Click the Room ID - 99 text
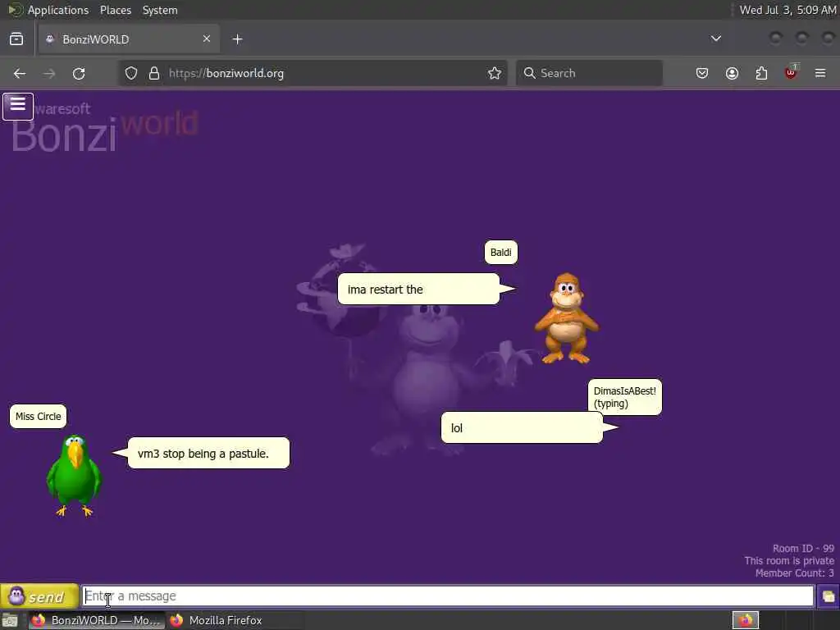 803,549
